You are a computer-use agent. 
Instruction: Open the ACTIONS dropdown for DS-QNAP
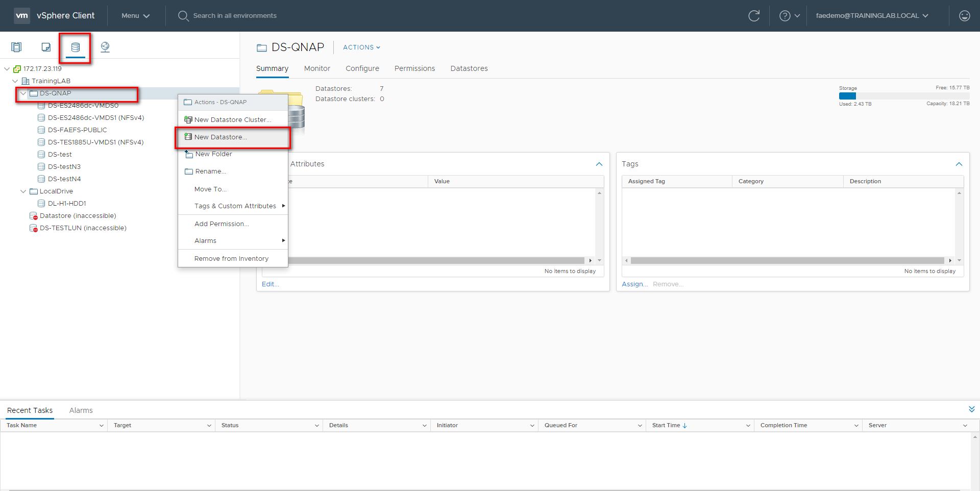[362, 47]
